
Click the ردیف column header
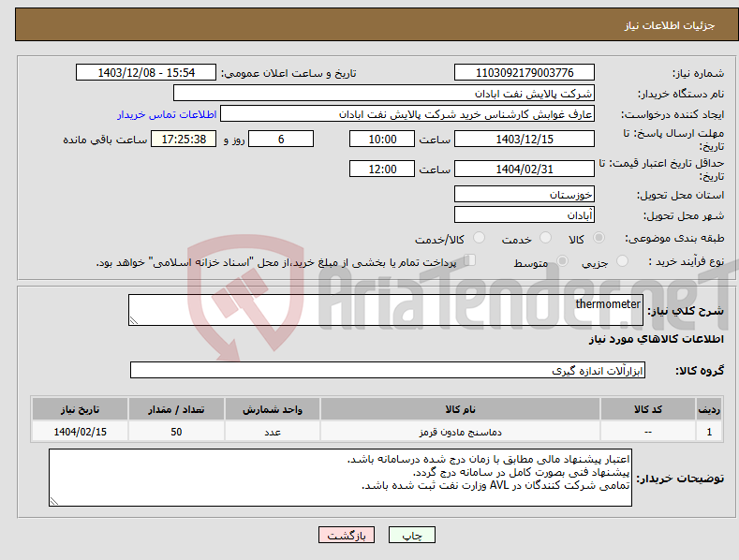[709, 409]
